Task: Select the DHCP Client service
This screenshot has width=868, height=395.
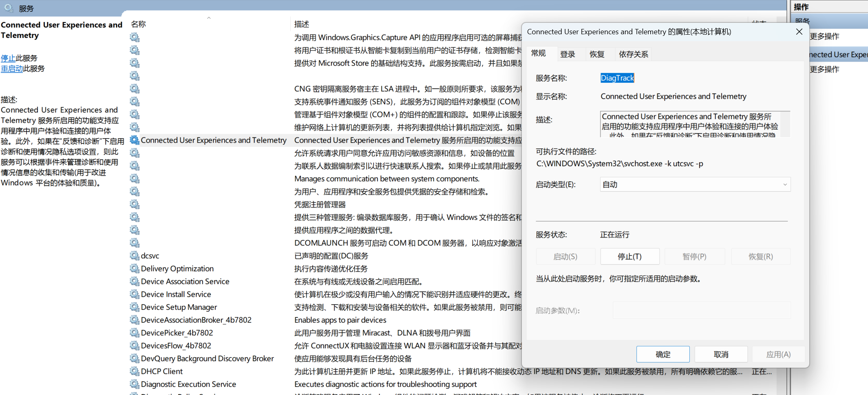Action: tap(162, 371)
